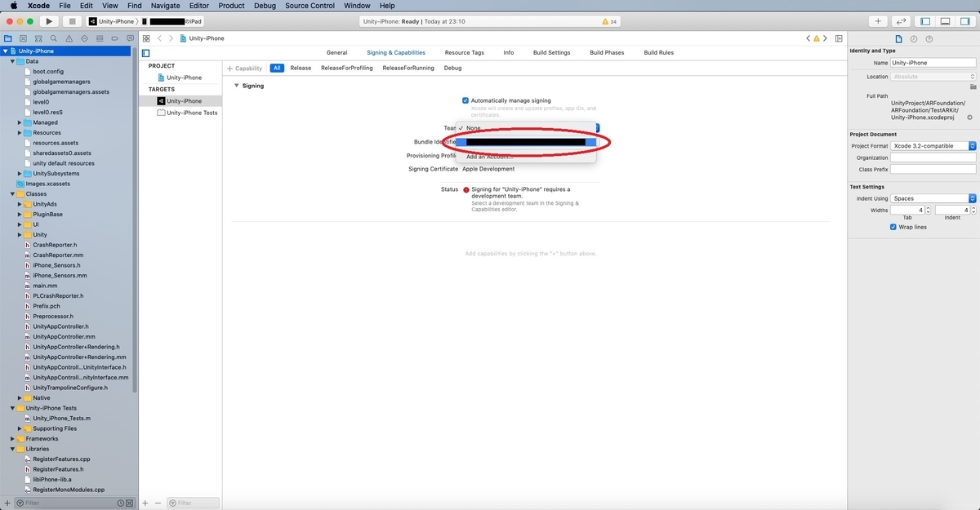The height and width of the screenshot is (510, 980).
Task: Open the Project Format dropdown
Action: pos(933,146)
